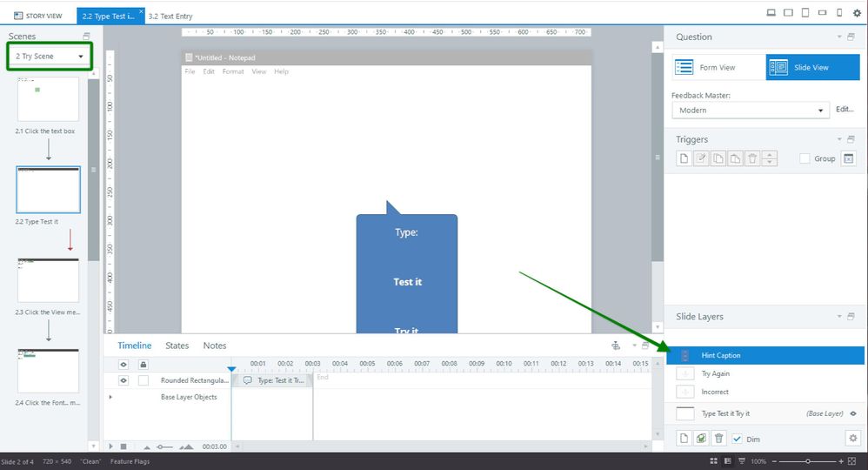Select phone portrait device icon
The width and height of the screenshot is (868, 470).
[839, 13]
